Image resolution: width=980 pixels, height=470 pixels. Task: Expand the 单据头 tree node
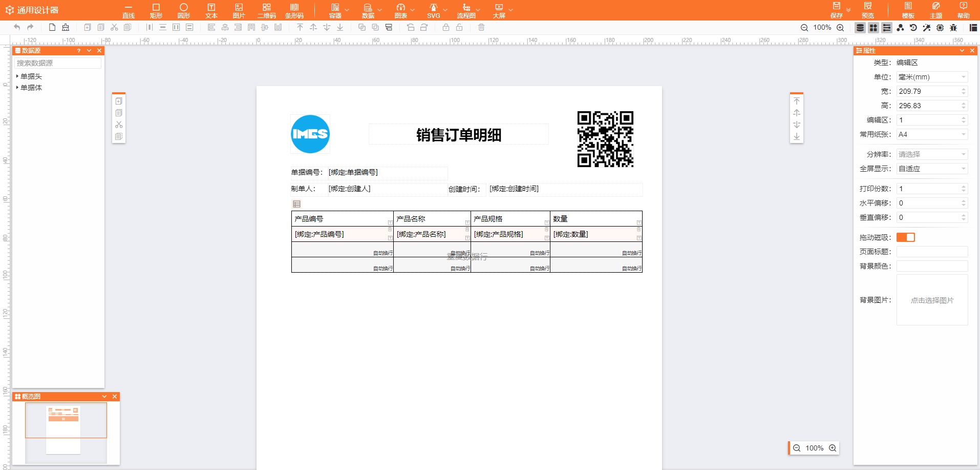point(17,76)
